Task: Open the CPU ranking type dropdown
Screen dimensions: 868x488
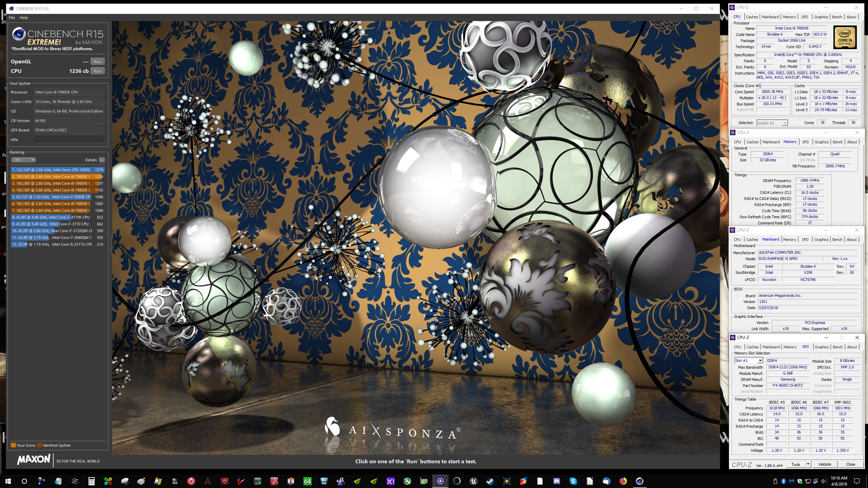Action: 23,160
